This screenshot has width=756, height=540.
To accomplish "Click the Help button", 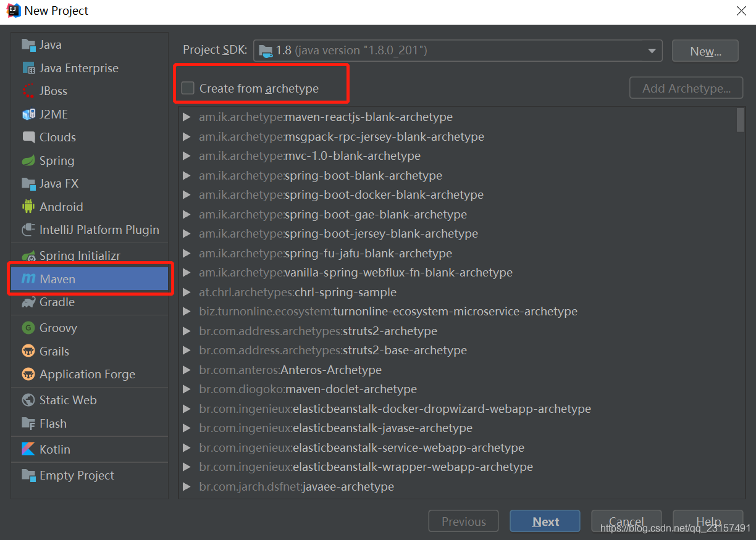I will click(708, 521).
